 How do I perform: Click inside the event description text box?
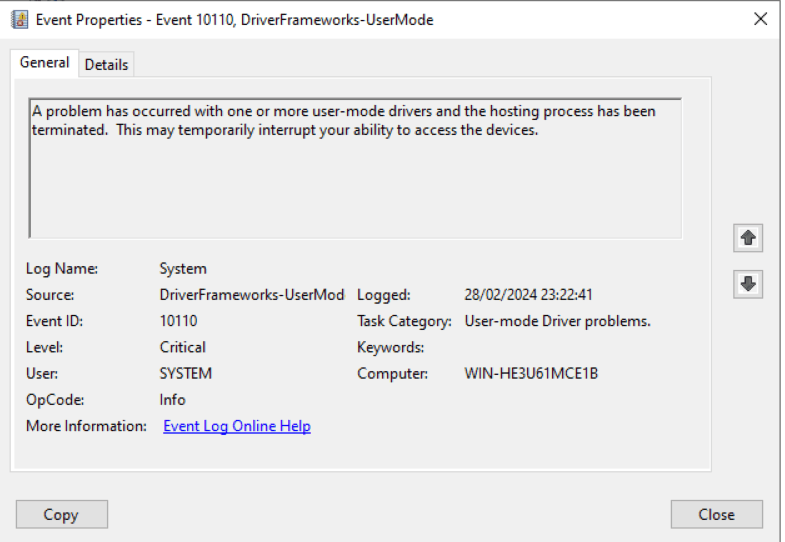pos(355,168)
